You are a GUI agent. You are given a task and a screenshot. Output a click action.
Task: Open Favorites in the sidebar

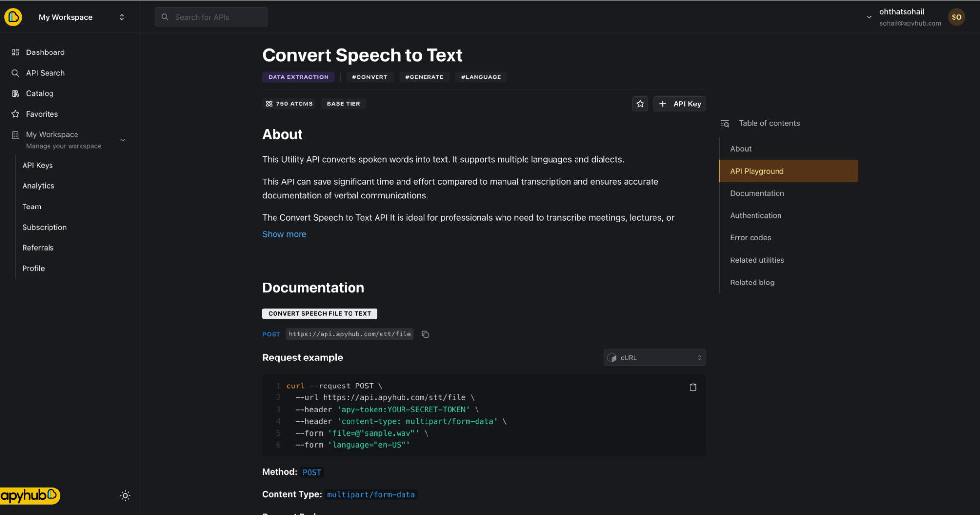click(42, 114)
